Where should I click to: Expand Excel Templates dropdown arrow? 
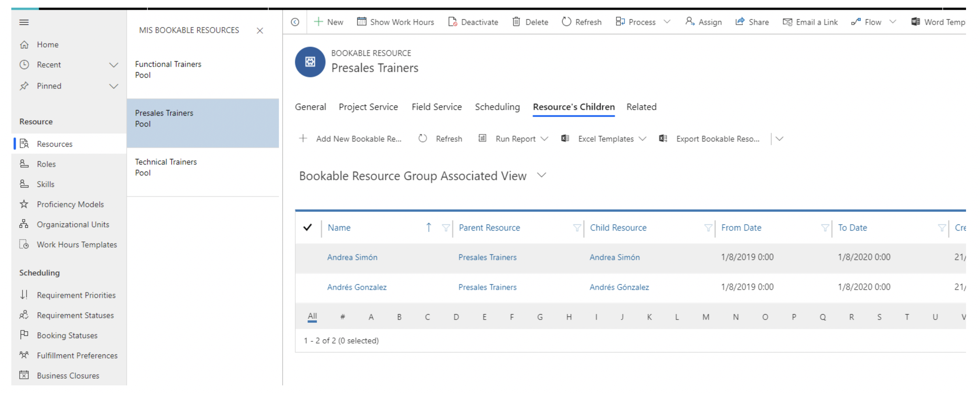coord(643,139)
